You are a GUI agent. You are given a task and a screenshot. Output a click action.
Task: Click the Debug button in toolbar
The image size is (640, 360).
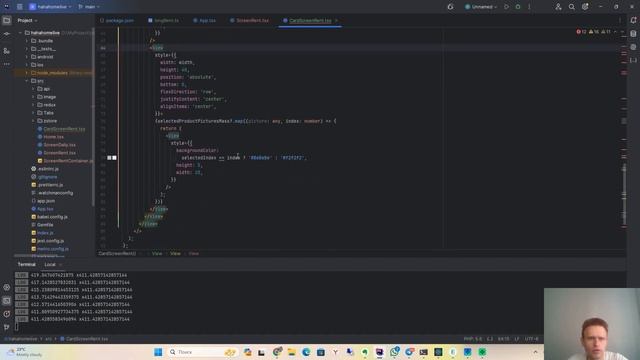[x=518, y=7]
